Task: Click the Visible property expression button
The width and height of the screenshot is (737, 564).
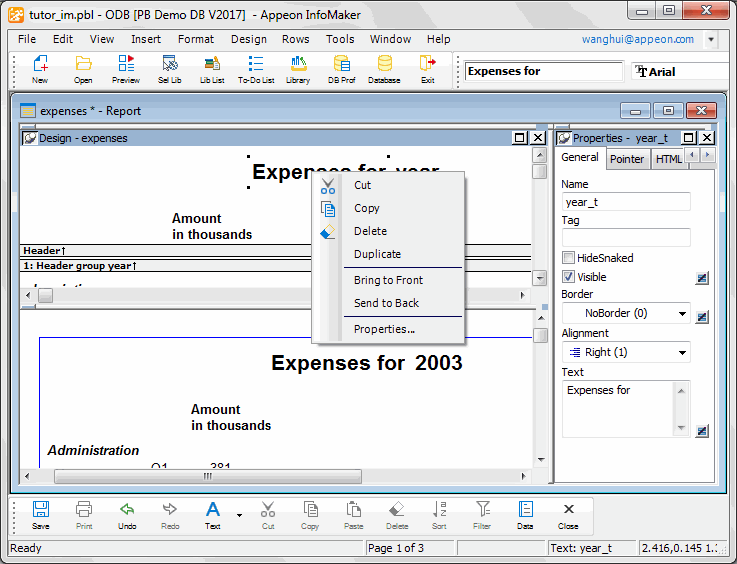Action: [x=702, y=278]
